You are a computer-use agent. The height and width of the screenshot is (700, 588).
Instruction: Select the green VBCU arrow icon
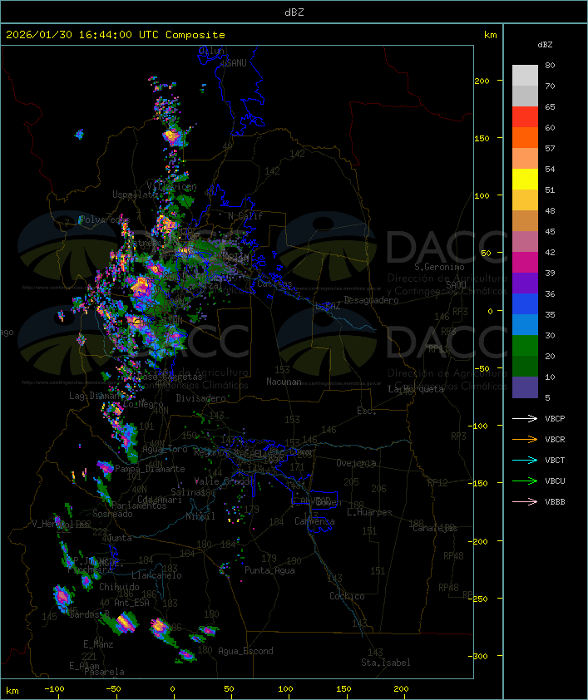point(526,481)
